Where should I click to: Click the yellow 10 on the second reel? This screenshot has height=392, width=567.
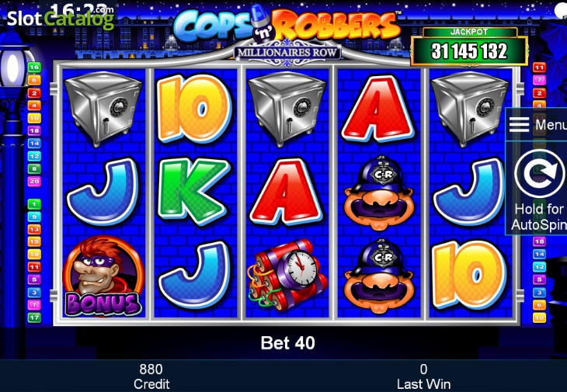pyautogui.click(x=194, y=109)
